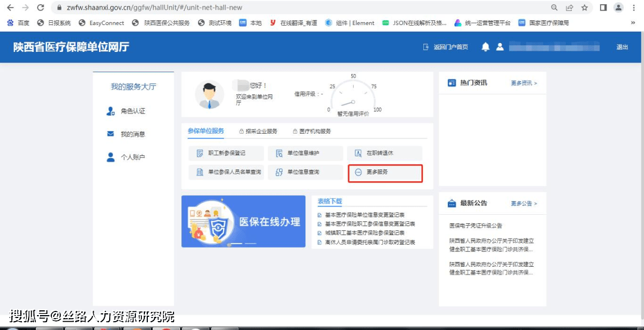Click the credit rating gauge

coord(353,95)
